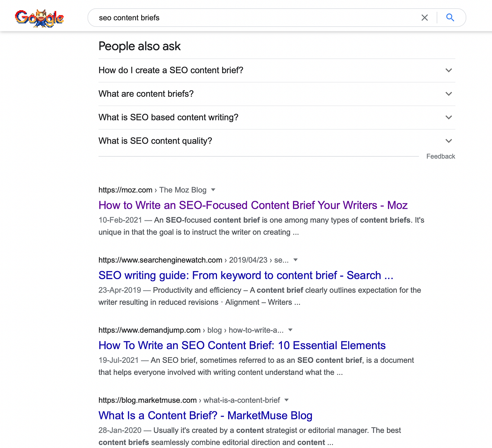This screenshot has width=492, height=448.
Task: Click the Feedback link
Action: tap(441, 156)
